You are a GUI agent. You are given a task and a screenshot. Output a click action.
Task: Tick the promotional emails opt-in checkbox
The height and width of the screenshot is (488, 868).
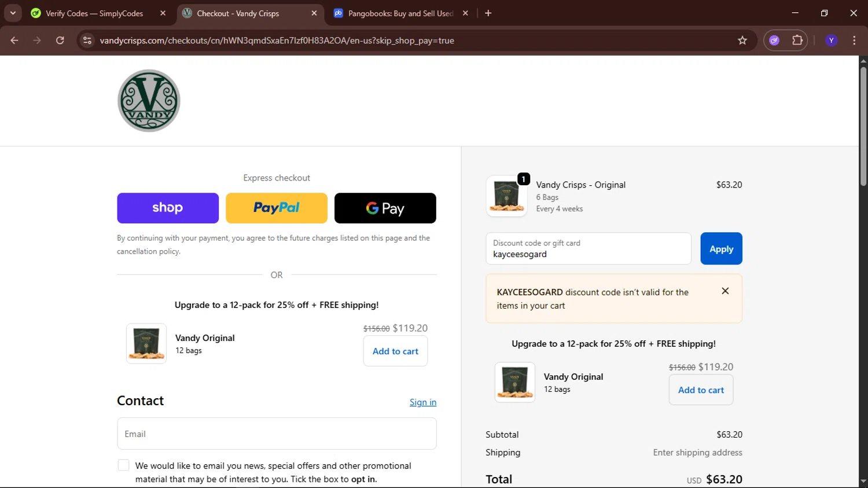pyautogui.click(x=123, y=465)
